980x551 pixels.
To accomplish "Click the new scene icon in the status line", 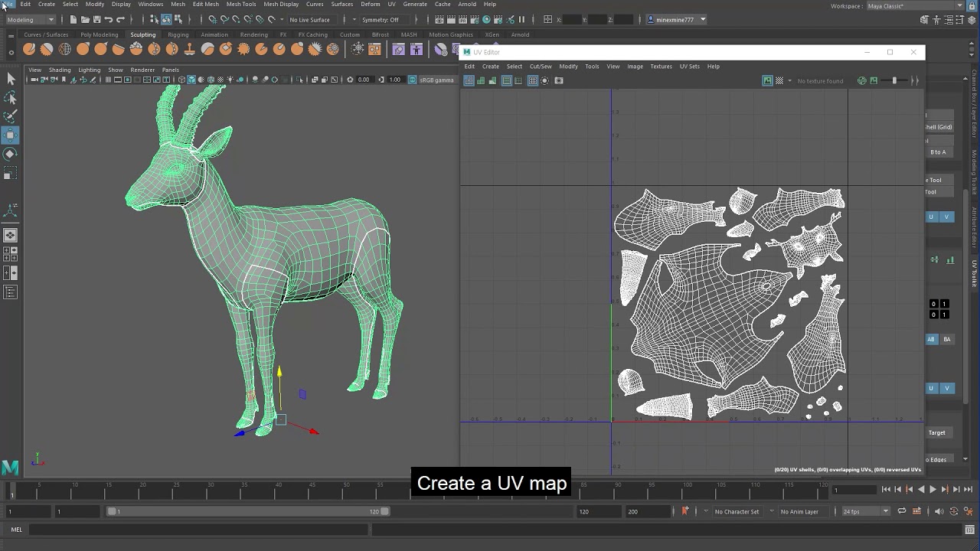I will pyautogui.click(x=73, y=19).
